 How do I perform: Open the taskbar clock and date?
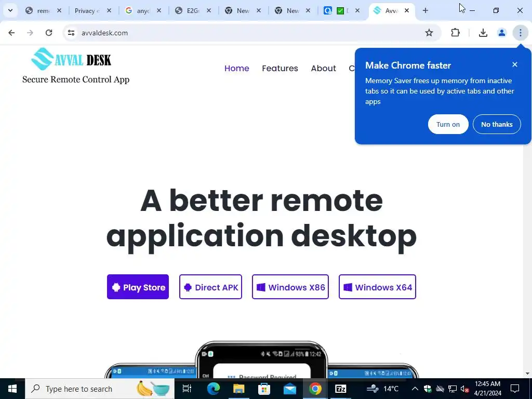point(487,389)
